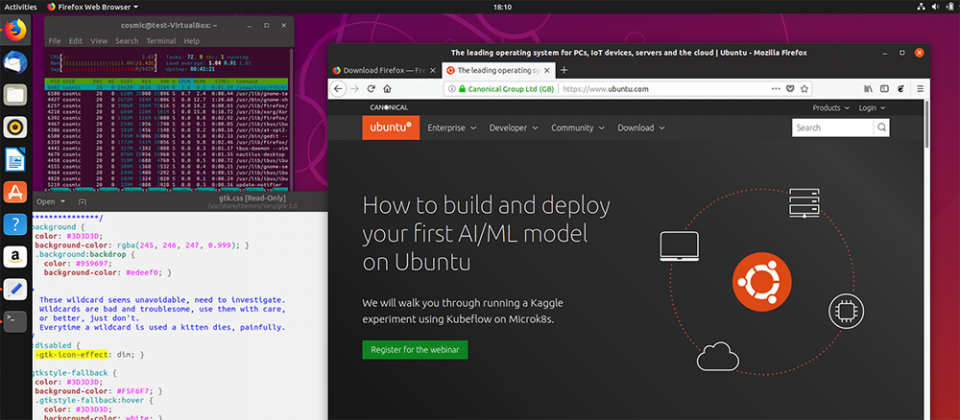
Task: Launch Amazon from the dock
Action: 15,257
